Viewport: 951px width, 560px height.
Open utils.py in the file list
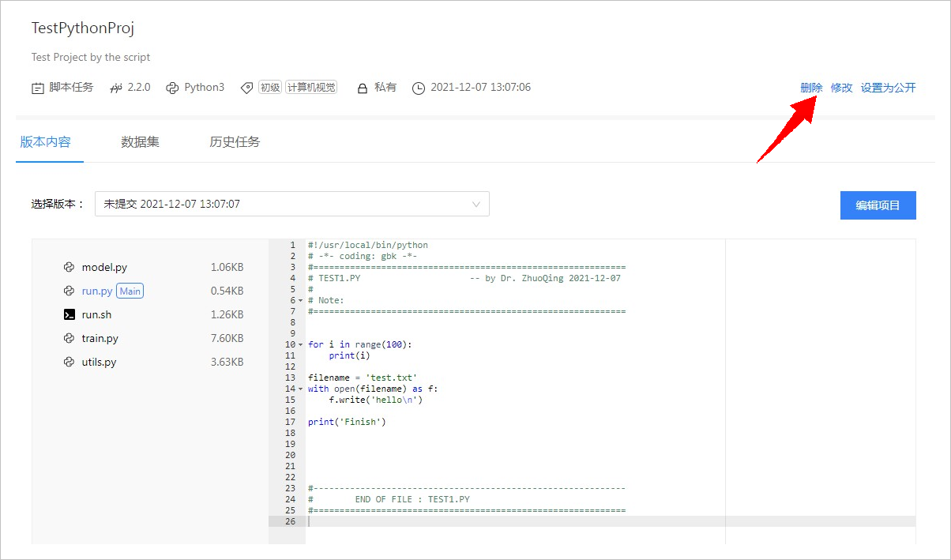click(x=100, y=363)
